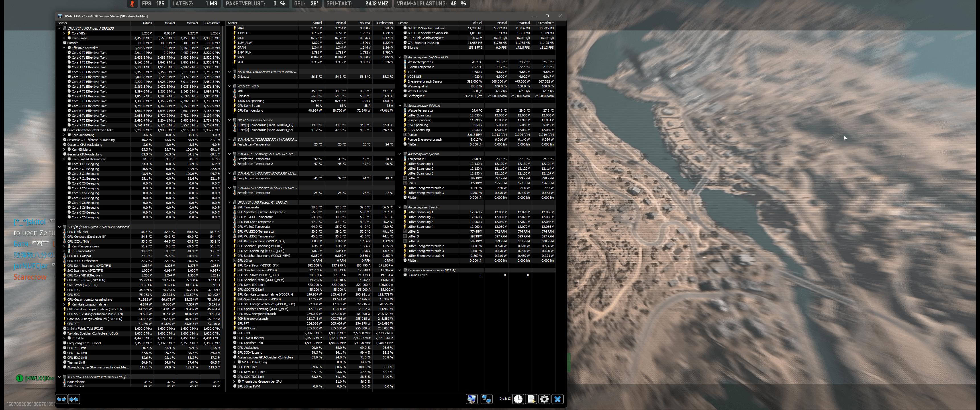
Task: Click the Sensor column header in the third panel
Action: 428,23
